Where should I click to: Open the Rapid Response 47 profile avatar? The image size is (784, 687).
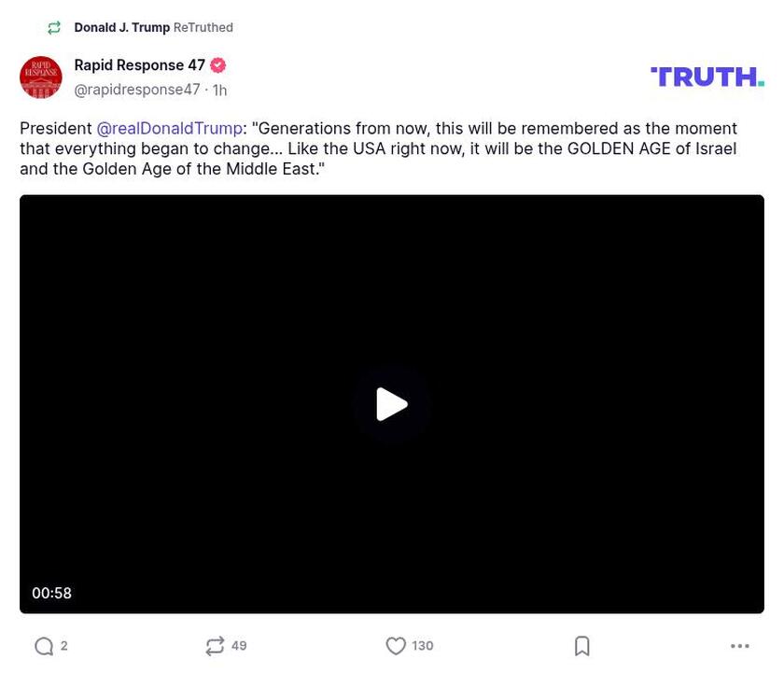[41, 77]
